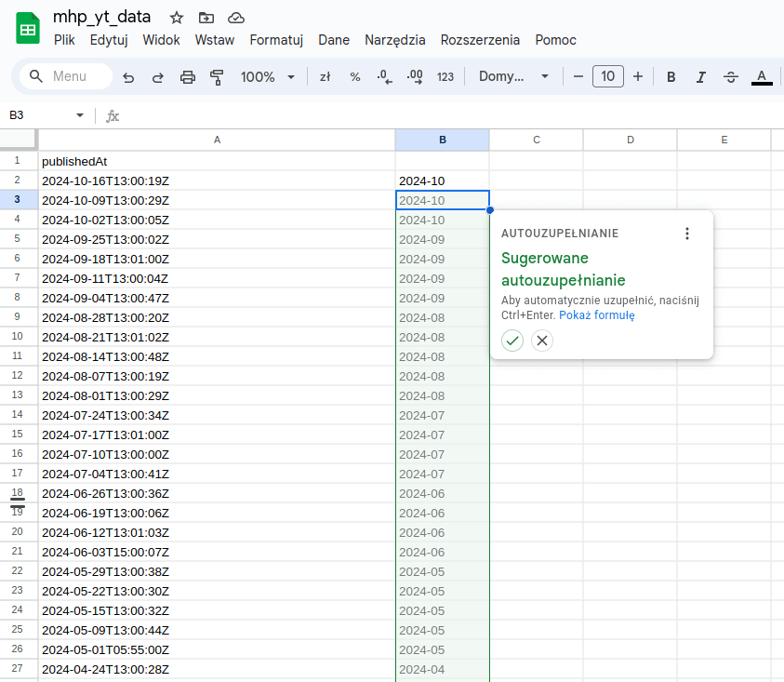Open the cell name box dropdown
Viewport: 784px width, 682px height.
pos(77,115)
